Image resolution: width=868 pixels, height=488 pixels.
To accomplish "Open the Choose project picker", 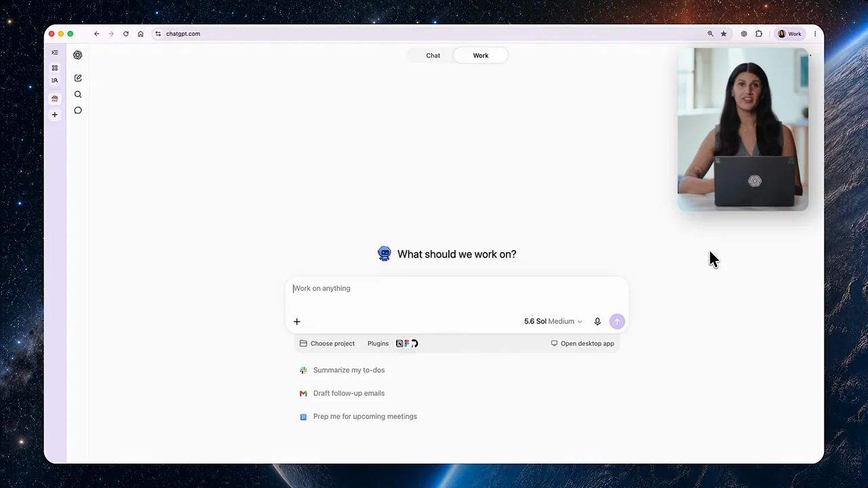I will click(x=327, y=344).
